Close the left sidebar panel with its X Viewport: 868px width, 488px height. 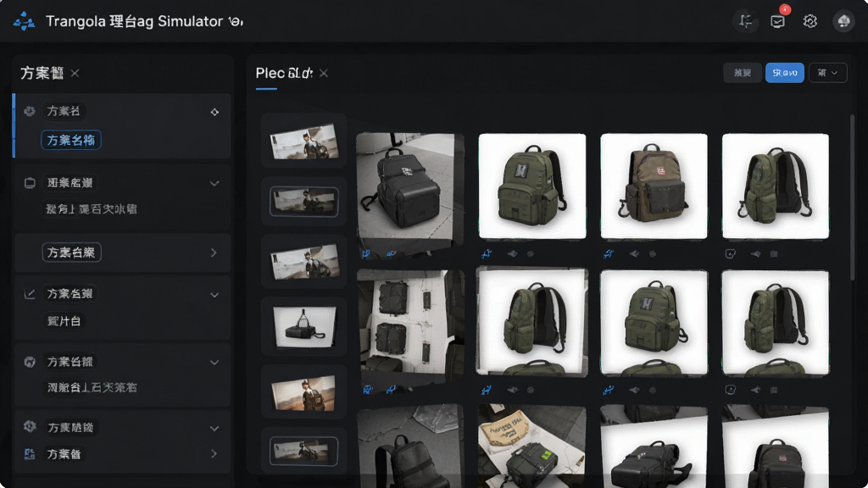pyautogui.click(x=75, y=73)
